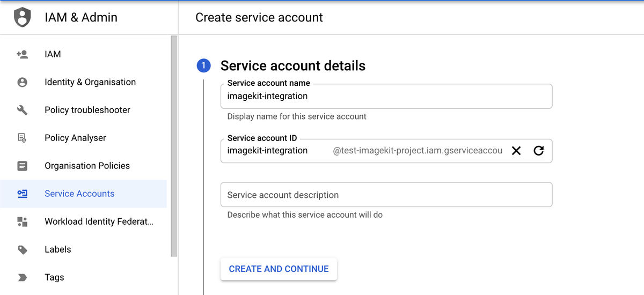Clear the Service account ID field
Image resolution: width=644 pixels, height=295 pixels.
516,151
